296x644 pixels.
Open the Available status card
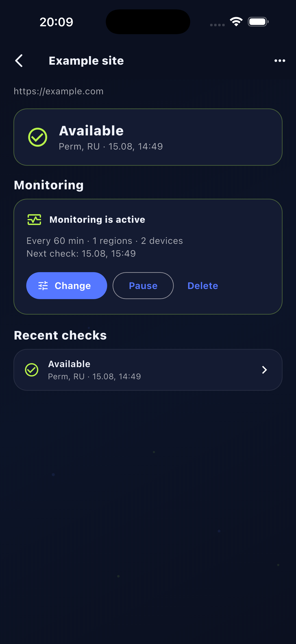click(148, 137)
